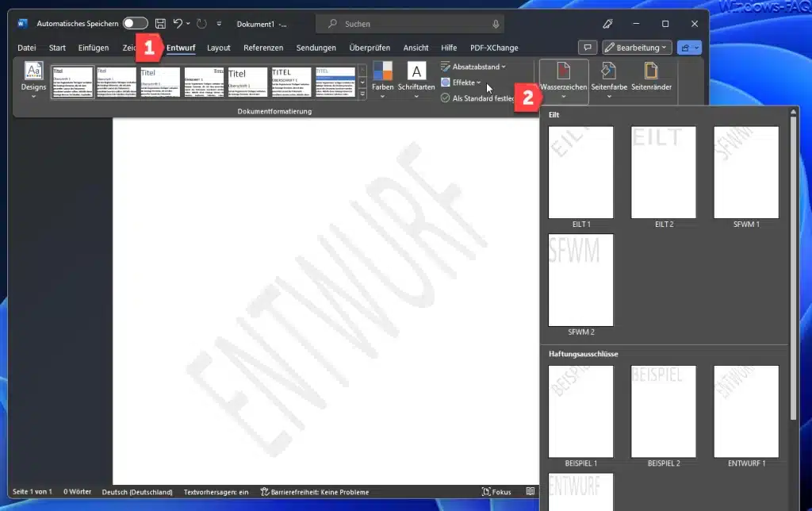Open the Bearbeitung mode dropdown
The width and height of the screenshot is (812, 511).
pyautogui.click(x=637, y=48)
